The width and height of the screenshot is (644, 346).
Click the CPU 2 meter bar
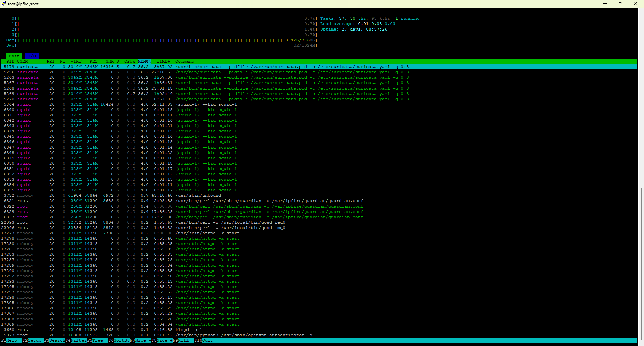click(164, 29)
